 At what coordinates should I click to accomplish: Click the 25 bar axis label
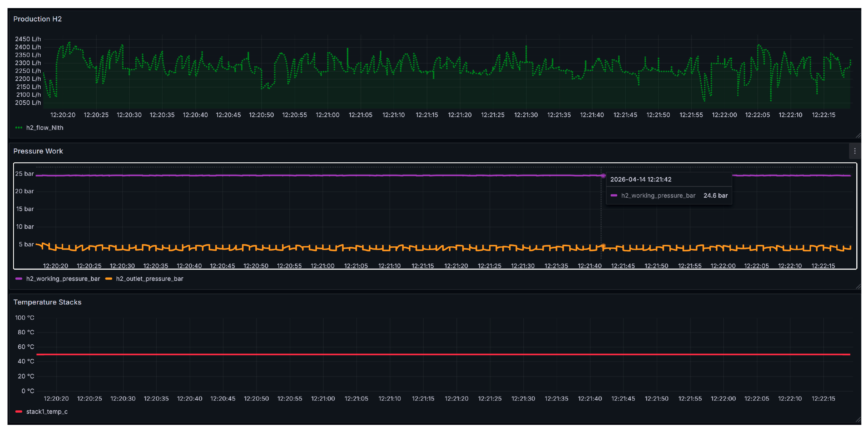click(24, 174)
